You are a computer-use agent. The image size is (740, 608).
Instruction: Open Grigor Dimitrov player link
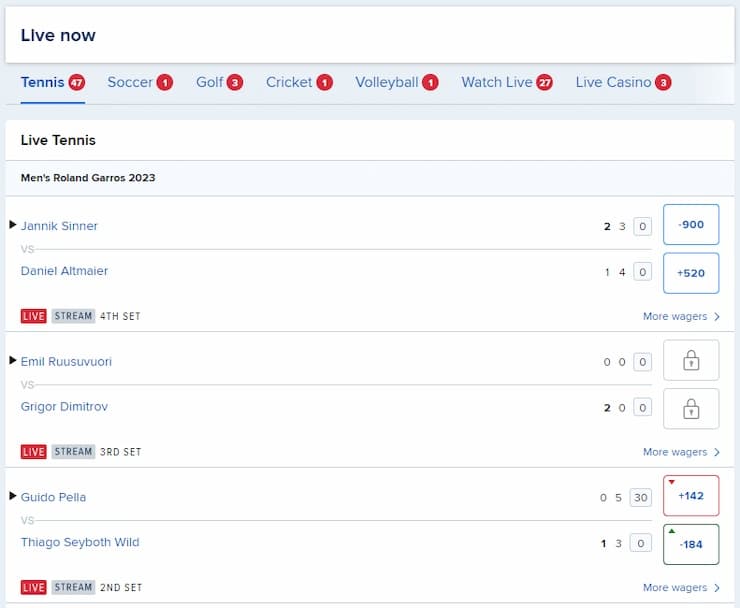64,406
